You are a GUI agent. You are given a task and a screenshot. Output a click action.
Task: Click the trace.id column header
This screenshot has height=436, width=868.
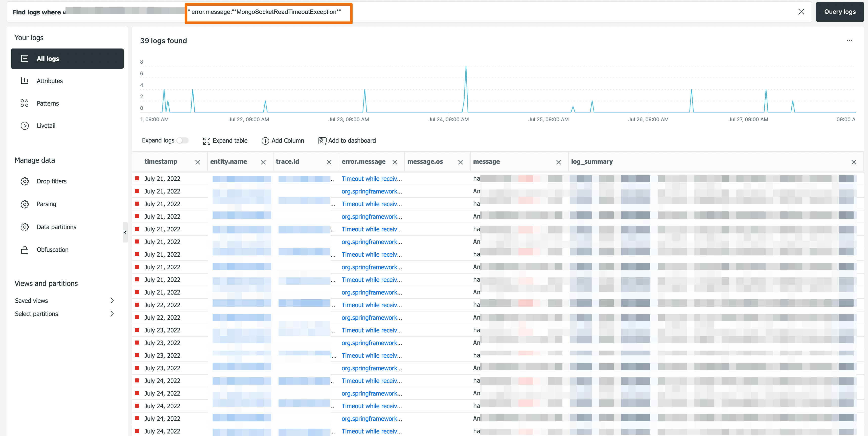287,162
